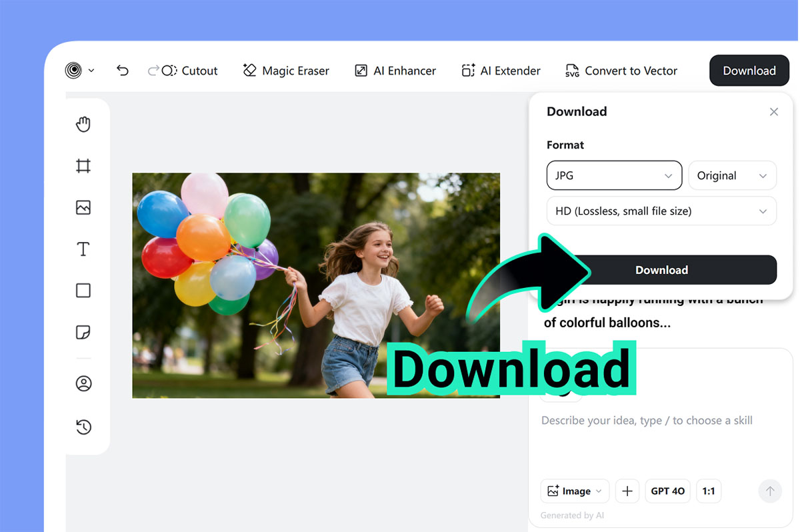Open the logo menu dropdown
This screenshot has width=800, height=532.
79,71
